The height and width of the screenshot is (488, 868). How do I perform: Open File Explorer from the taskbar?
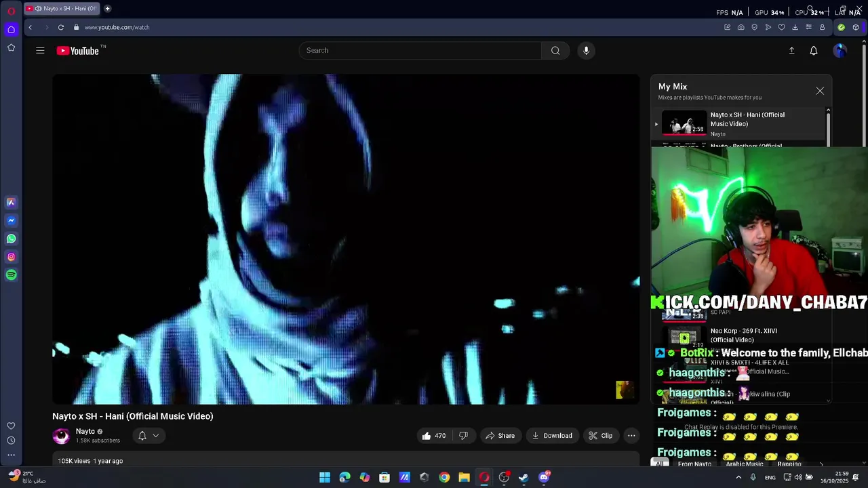(x=464, y=477)
